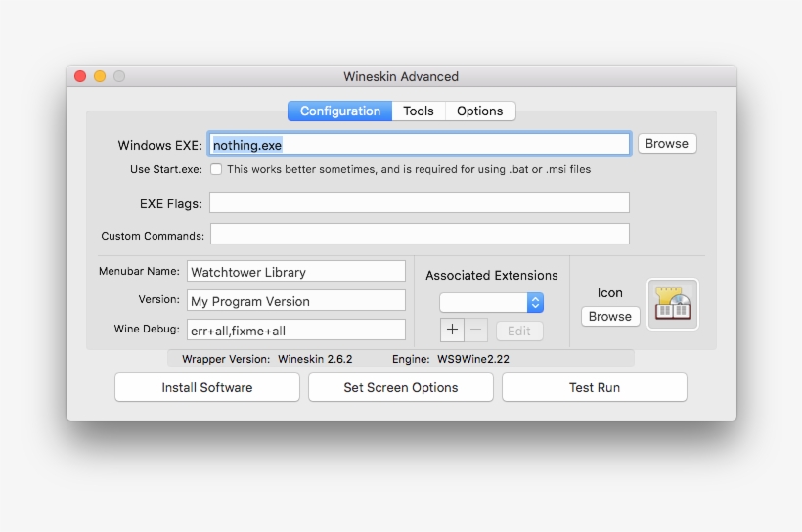This screenshot has height=532, width=802.
Task: Click the Associated Extensions heading
Action: tap(492, 275)
